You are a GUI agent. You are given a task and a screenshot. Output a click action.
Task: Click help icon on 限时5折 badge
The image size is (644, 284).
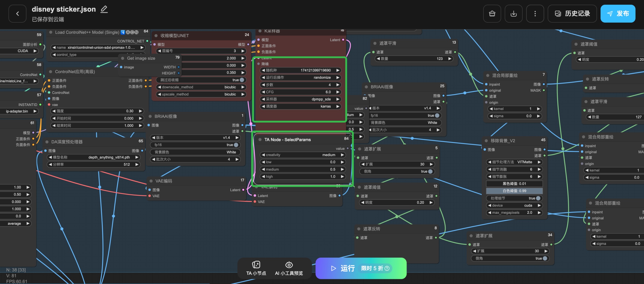(x=387, y=268)
